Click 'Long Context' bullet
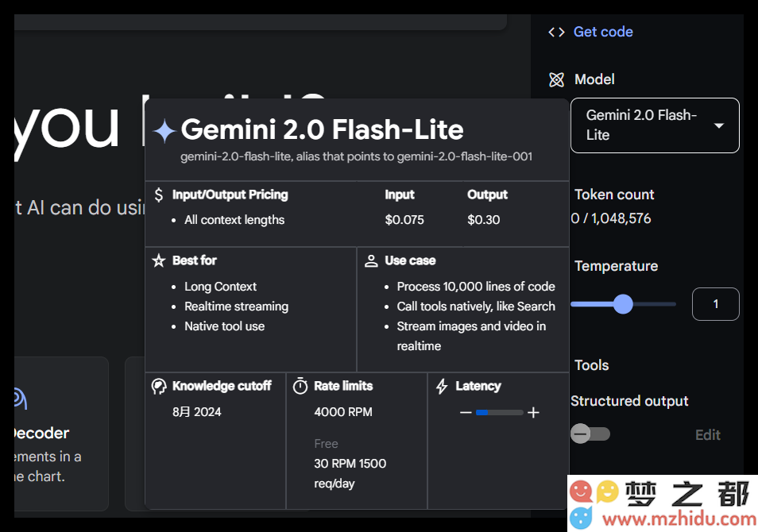This screenshot has width=758, height=532. (x=220, y=287)
